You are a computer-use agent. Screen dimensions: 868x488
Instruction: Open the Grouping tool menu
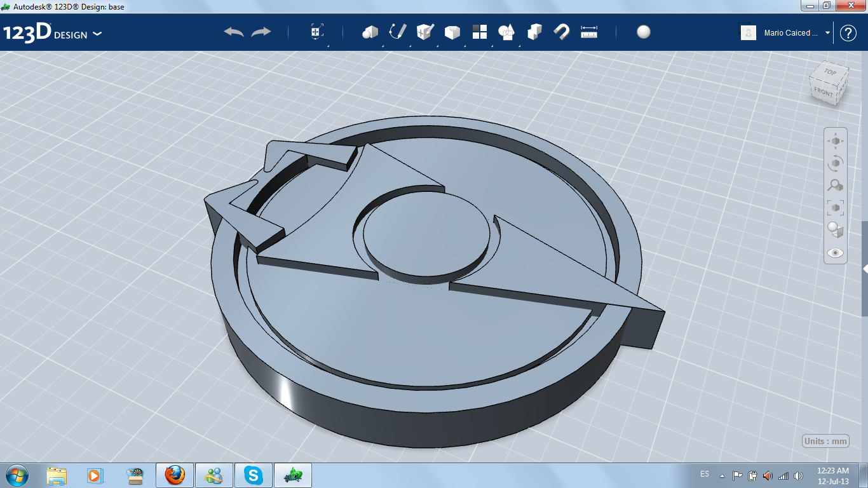pos(507,32)
